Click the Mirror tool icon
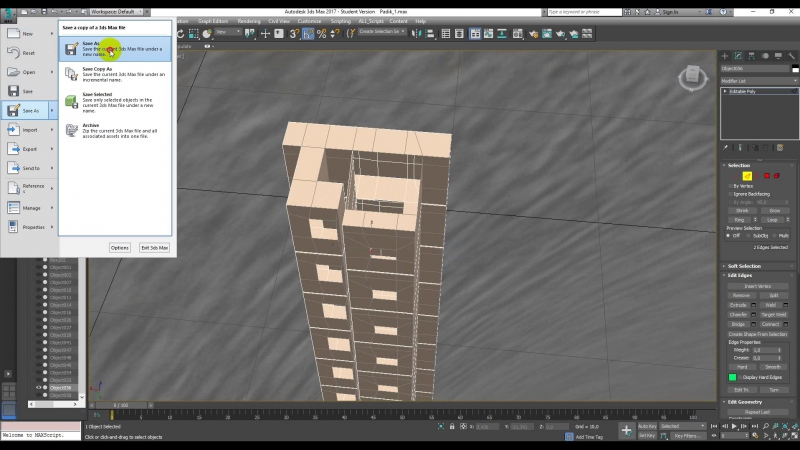Viewport: 800px width, 450px height. point(417,34)
